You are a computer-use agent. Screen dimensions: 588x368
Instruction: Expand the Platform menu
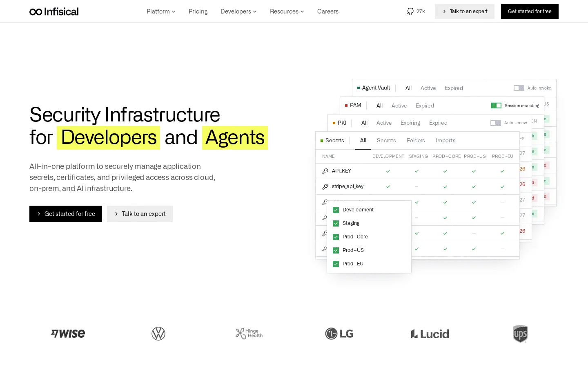coord(161,11)
